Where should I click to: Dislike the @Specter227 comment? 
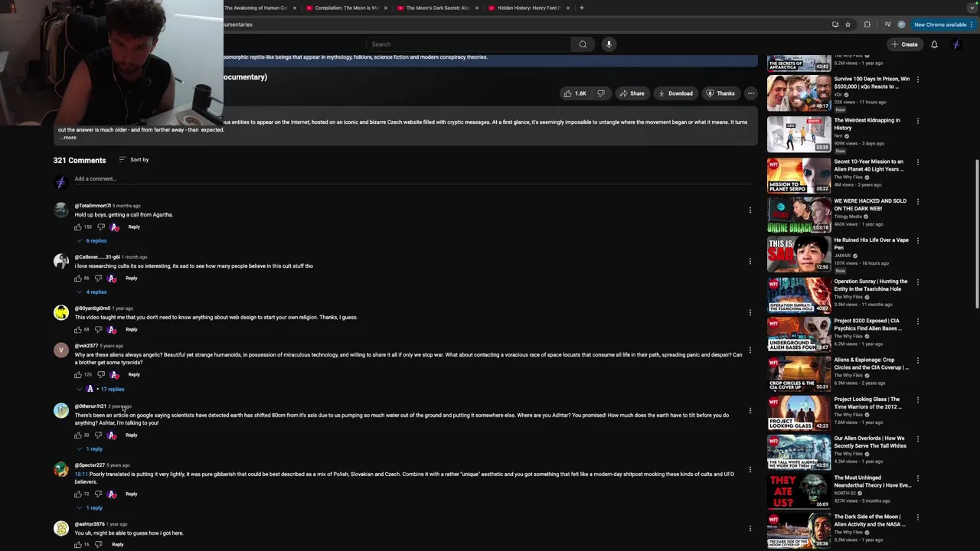coord(98,494)
